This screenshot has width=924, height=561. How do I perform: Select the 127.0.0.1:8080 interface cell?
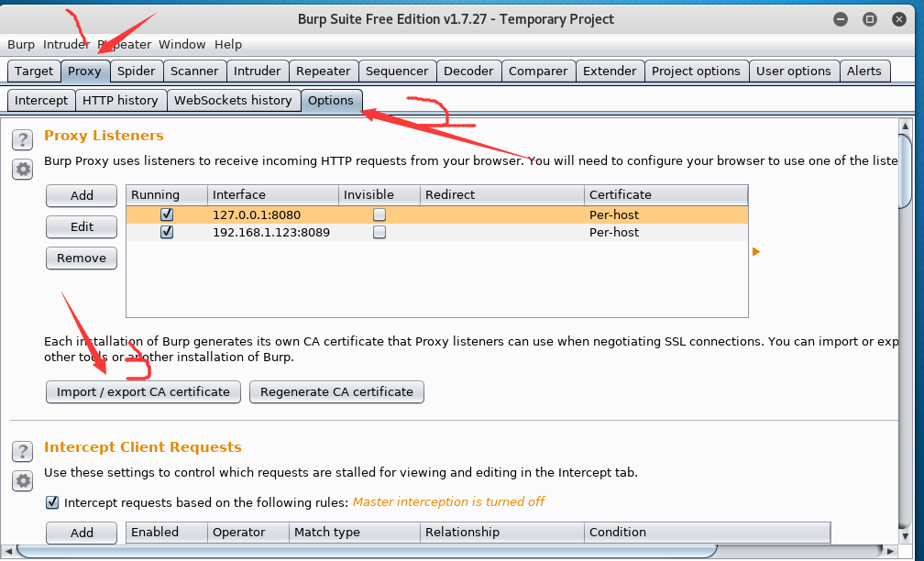(273, 214)
